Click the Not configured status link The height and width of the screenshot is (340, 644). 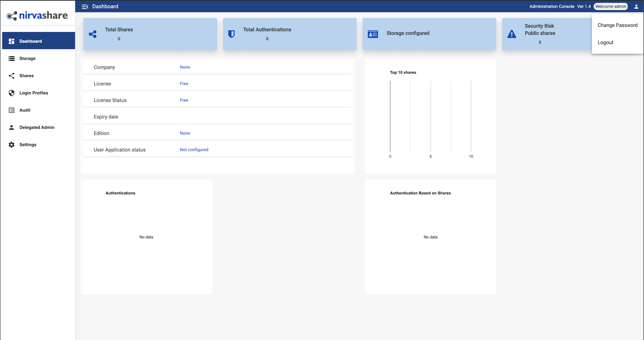tap(194, 150)
